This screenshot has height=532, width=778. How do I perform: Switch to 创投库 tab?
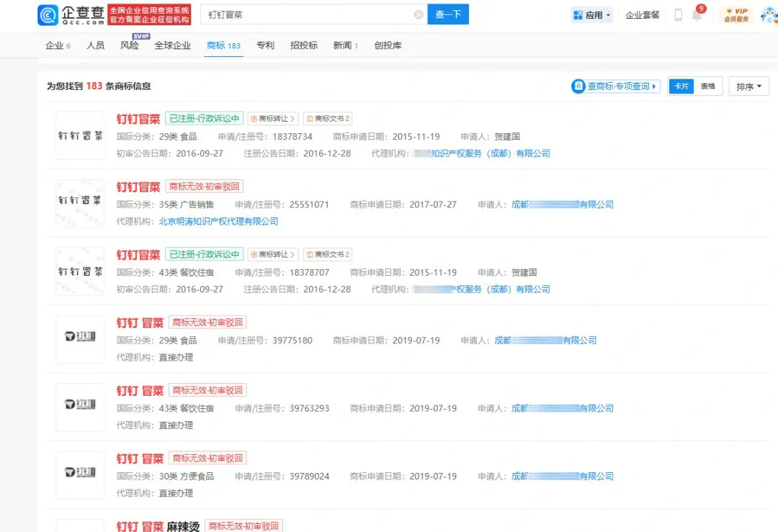[x=388, y=45]
